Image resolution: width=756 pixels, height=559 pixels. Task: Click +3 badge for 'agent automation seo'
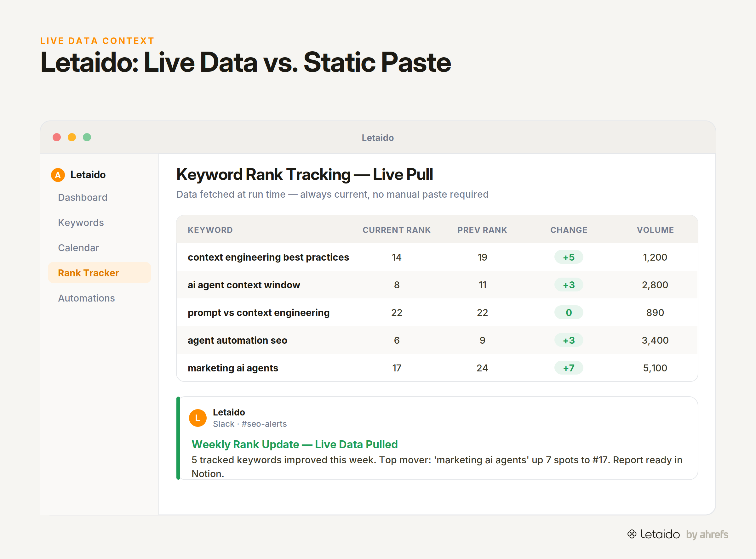(x=569, y=341)
